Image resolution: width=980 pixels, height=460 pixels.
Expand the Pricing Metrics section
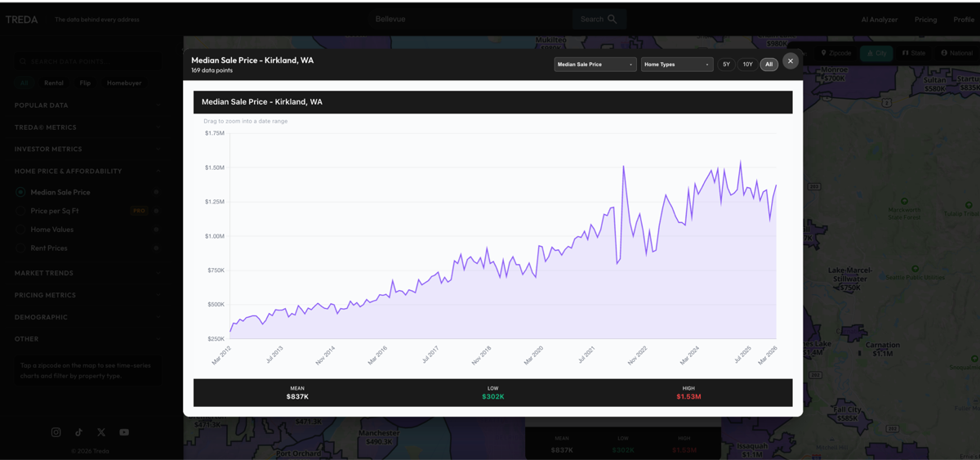click(87, 295)
